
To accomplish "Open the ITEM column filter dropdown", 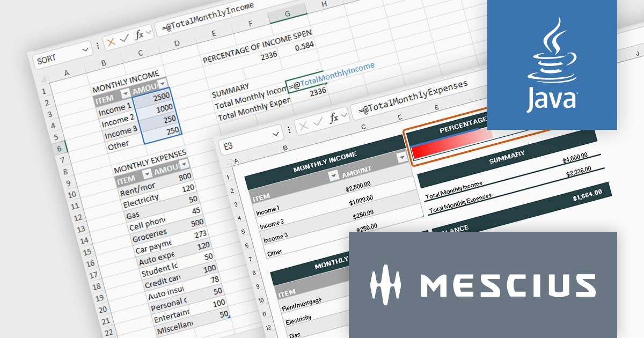I will (x=126, y=94).
